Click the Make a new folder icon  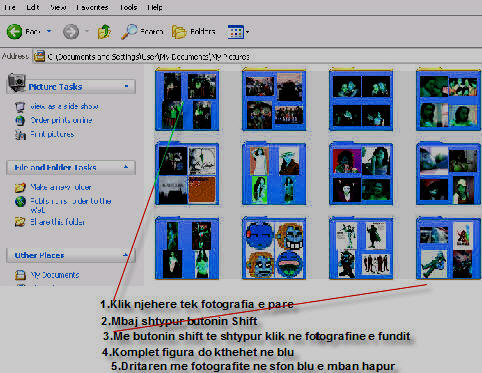(20, 187)
